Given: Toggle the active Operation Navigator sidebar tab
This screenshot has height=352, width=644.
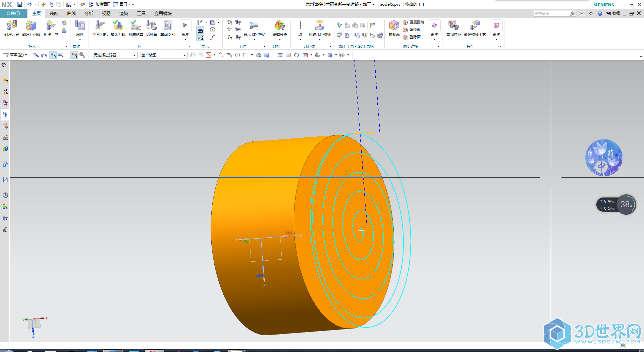Looking at the screenshot, I should (5, 115).
